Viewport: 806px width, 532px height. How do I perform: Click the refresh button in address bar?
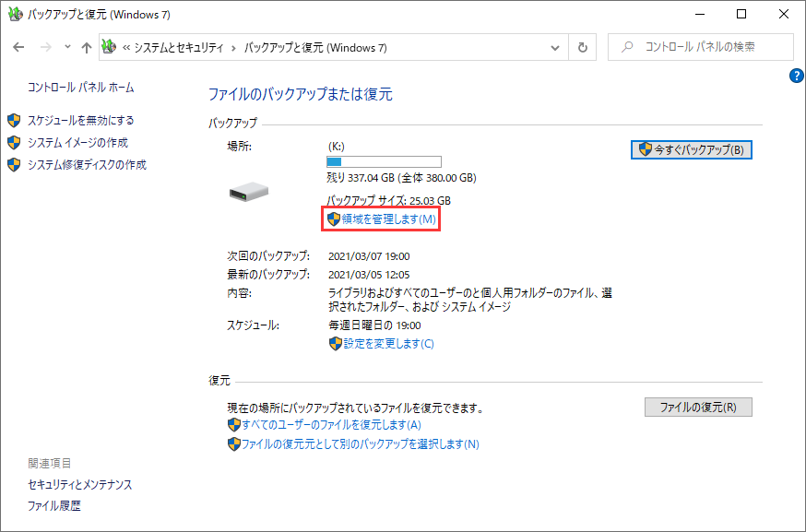(583, 47)
